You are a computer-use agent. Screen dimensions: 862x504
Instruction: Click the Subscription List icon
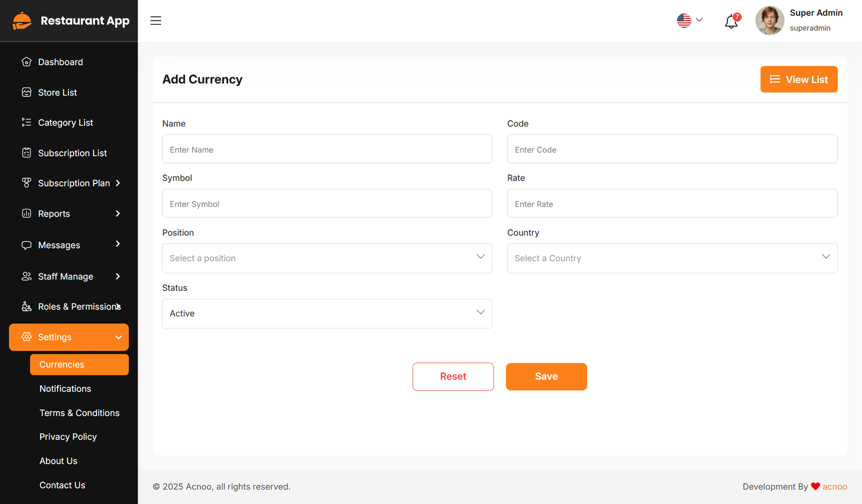pyautogui.click(x=26, y=153)
